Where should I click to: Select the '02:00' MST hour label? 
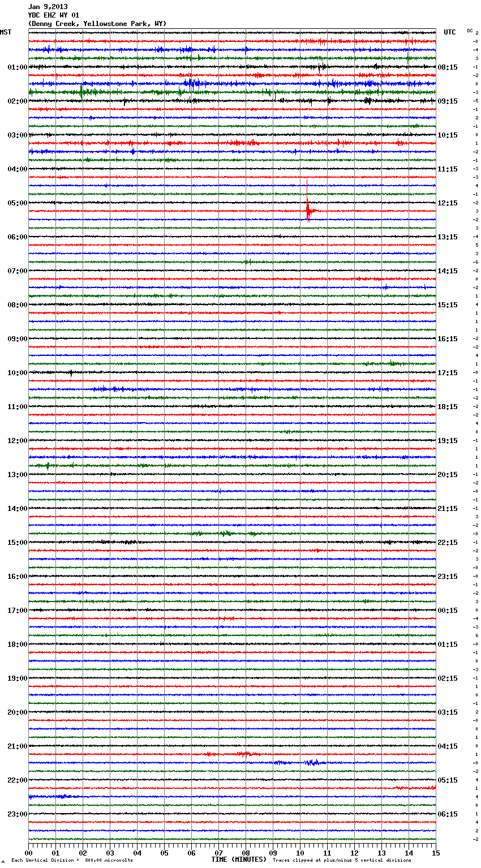[18, 101]
